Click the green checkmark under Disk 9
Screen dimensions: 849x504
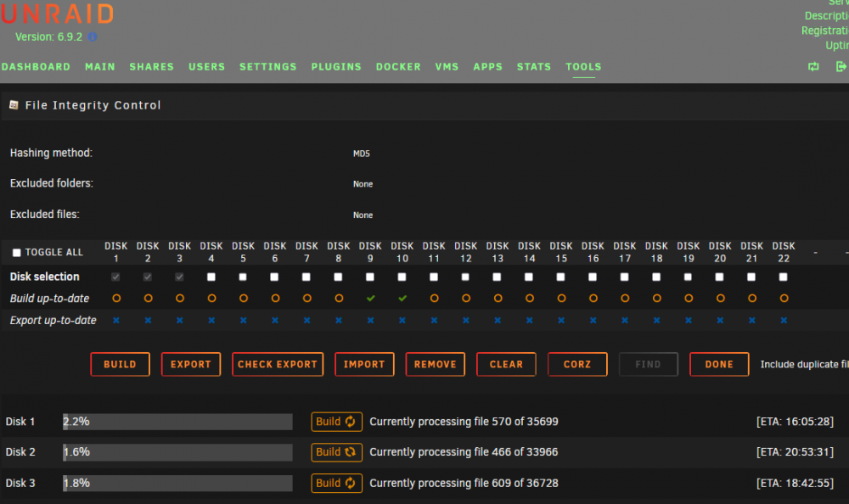(370, 299)
